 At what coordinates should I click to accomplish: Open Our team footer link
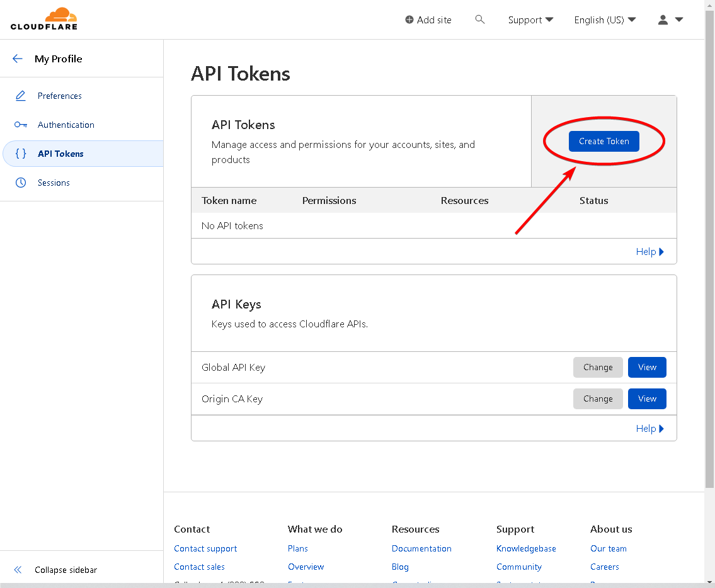point(609,548)
